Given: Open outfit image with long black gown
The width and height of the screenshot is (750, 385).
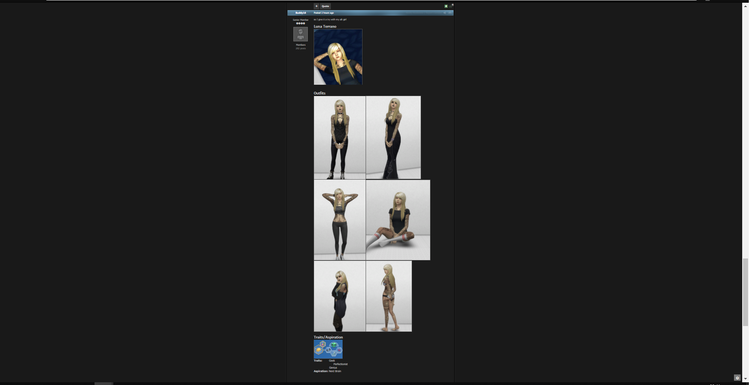Looking at the screenshot, I should click(393, 138).
